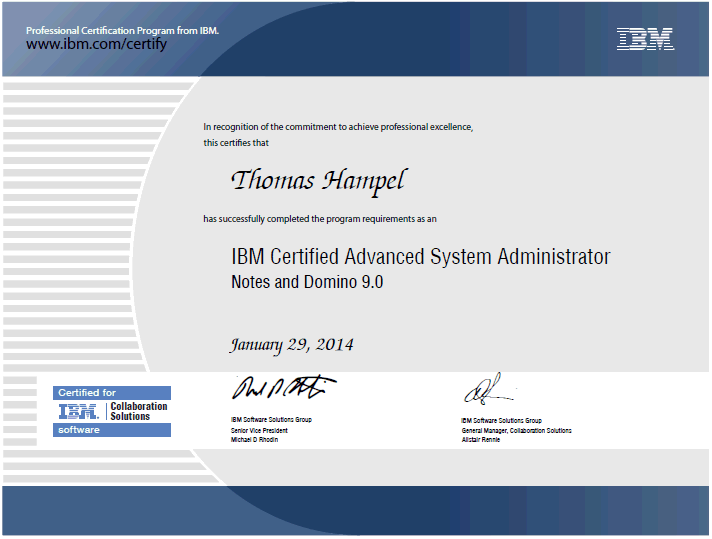Click the IBM logo in the badge
This screenshot has width=712, height=539.
click(x=79, y=411)
